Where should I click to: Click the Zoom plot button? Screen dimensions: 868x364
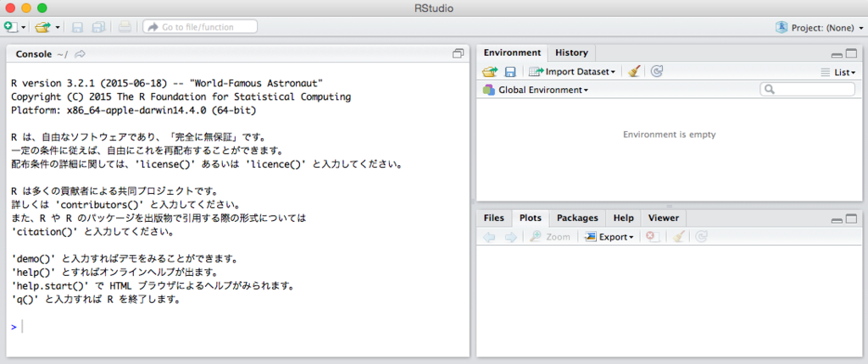(x=549, y=237)
